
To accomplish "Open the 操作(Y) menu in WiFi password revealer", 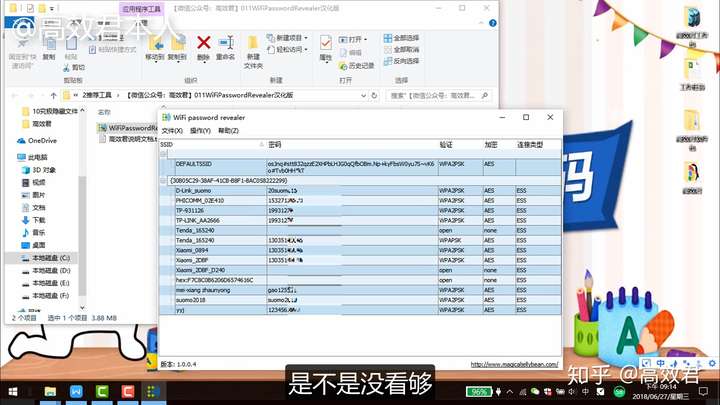I will [200, 131].
